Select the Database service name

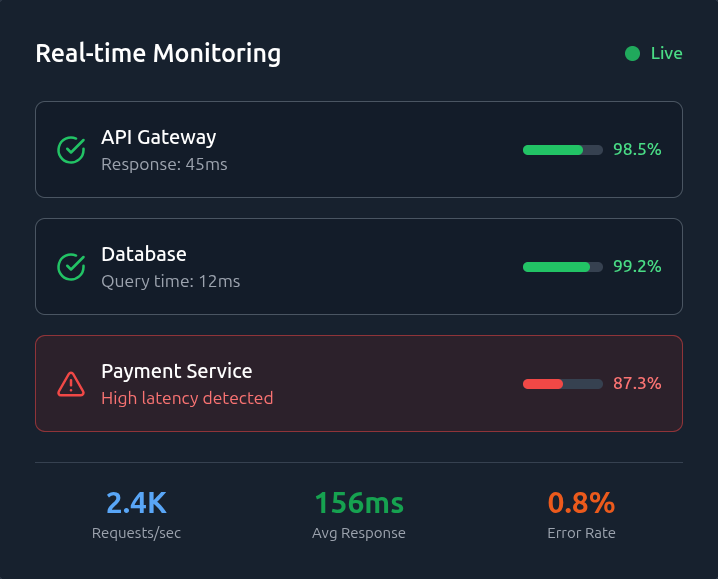point(143,254)
